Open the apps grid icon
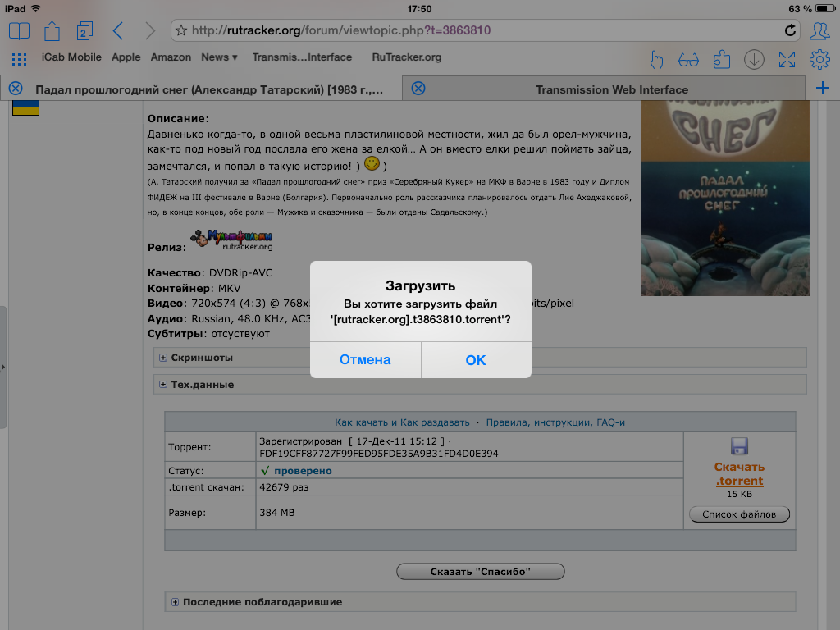The width and height of the screenshot is (840, 630). tap(20, 58)
